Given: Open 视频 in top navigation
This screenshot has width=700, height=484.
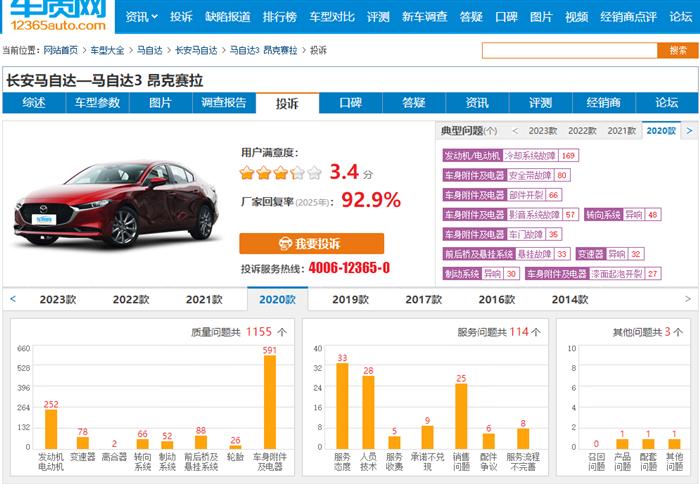Looking at the screenshot, I should coord(576,17).
